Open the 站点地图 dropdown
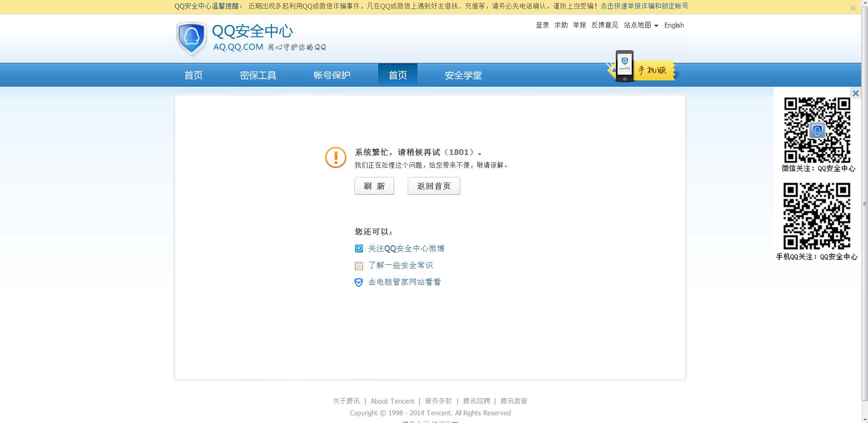The image size is (868, 423). click(x=639, y=25)
